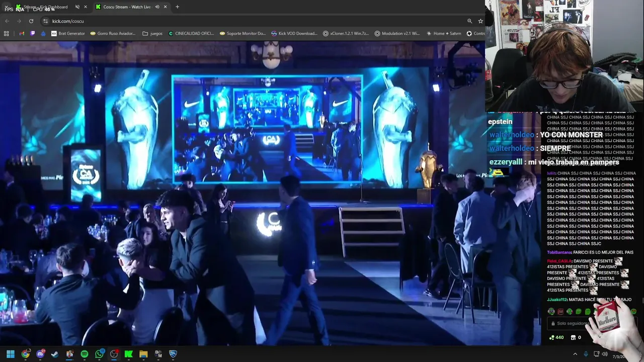
Task: Open Steam from the taskbar
Action: [x=55, y=354]
